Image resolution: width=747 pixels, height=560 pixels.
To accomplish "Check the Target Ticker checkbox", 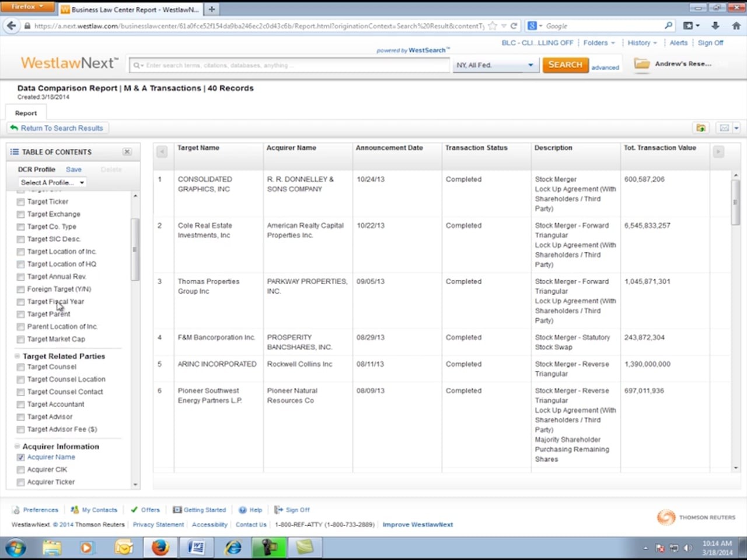I will tap(20, 202).
